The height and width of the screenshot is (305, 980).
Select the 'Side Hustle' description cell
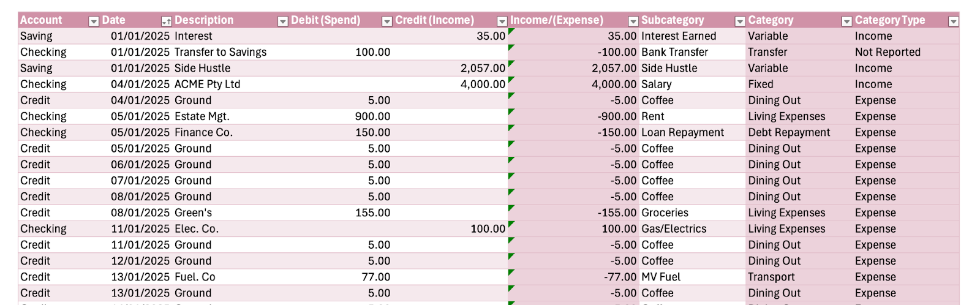coord(231,68)
